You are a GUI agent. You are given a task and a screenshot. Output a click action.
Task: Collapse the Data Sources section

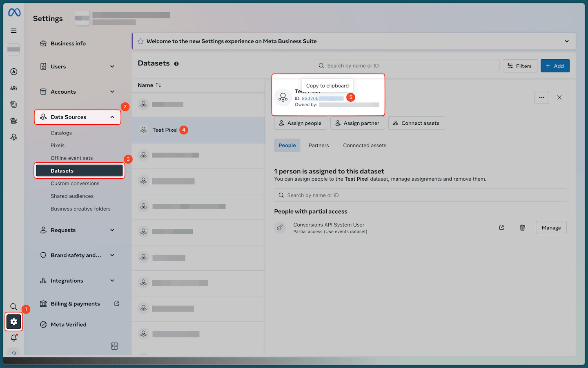[112, 117]
